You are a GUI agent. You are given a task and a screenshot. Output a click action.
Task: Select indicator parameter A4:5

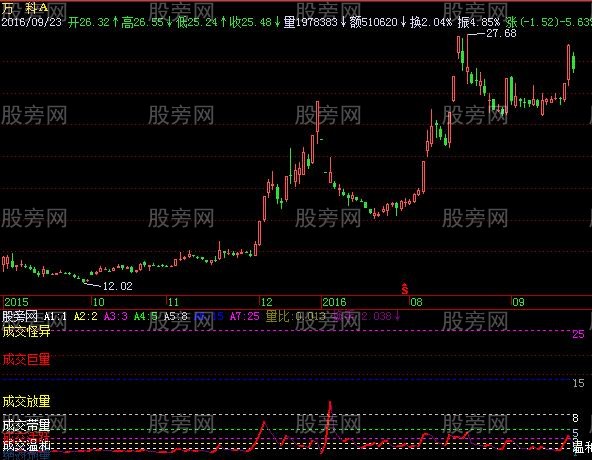click(145, 316)
